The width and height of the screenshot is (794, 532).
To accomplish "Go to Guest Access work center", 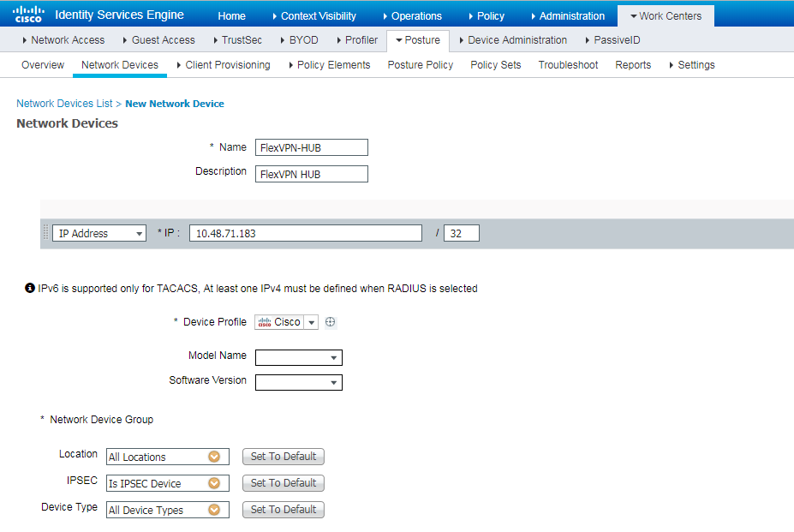I will [x=158, y=40].
